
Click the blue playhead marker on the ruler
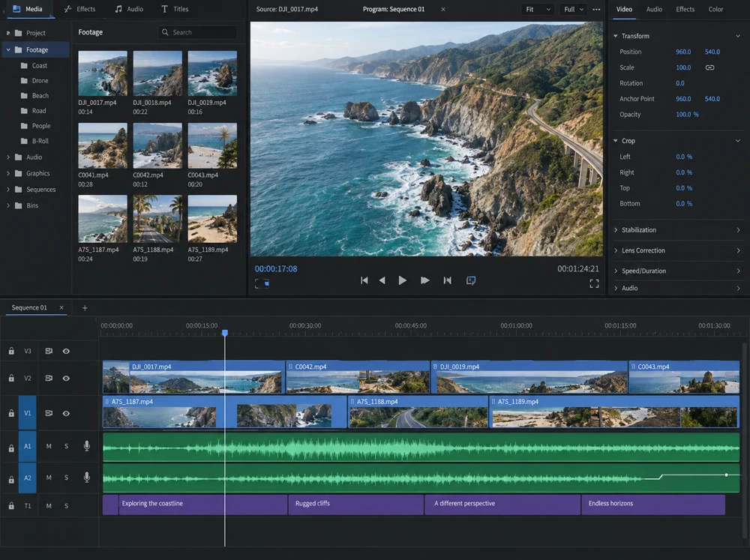pyautogui.click(x=225, y=332)
